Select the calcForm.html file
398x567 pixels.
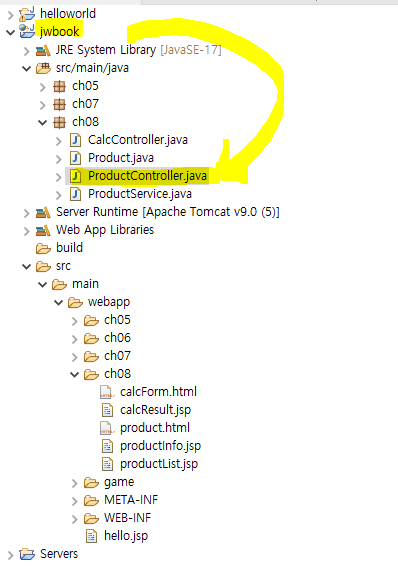[158, 392]
